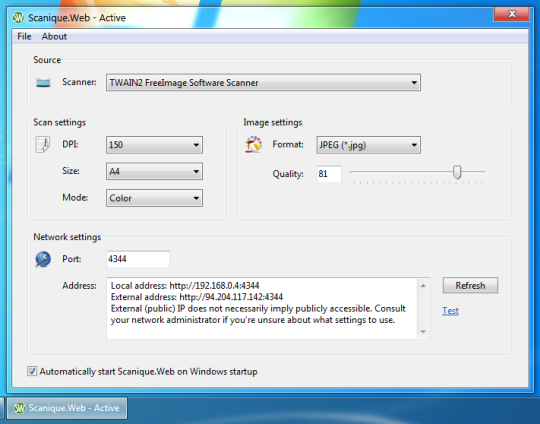Click the Scanique.Web title bar logo icon
The width and height of the screenshot is (540, 424).
(18, 18)
